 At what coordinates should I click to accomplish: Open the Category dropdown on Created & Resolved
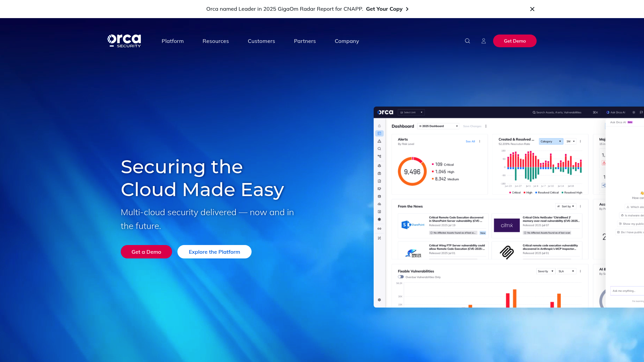tap(551, 141)
